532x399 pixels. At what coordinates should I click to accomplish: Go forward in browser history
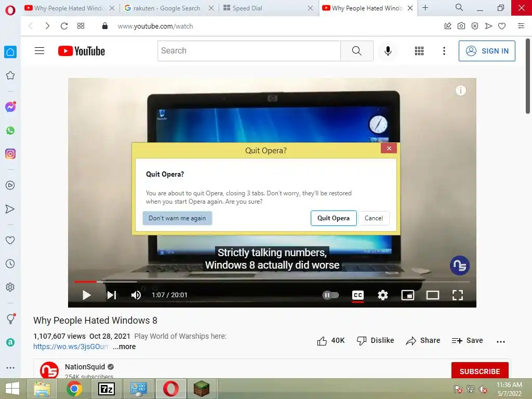coord(47,26)
